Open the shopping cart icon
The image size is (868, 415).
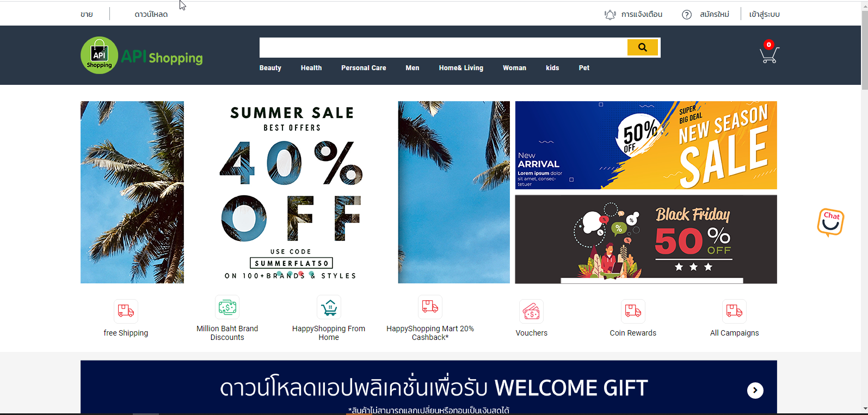tap(769, 53)
